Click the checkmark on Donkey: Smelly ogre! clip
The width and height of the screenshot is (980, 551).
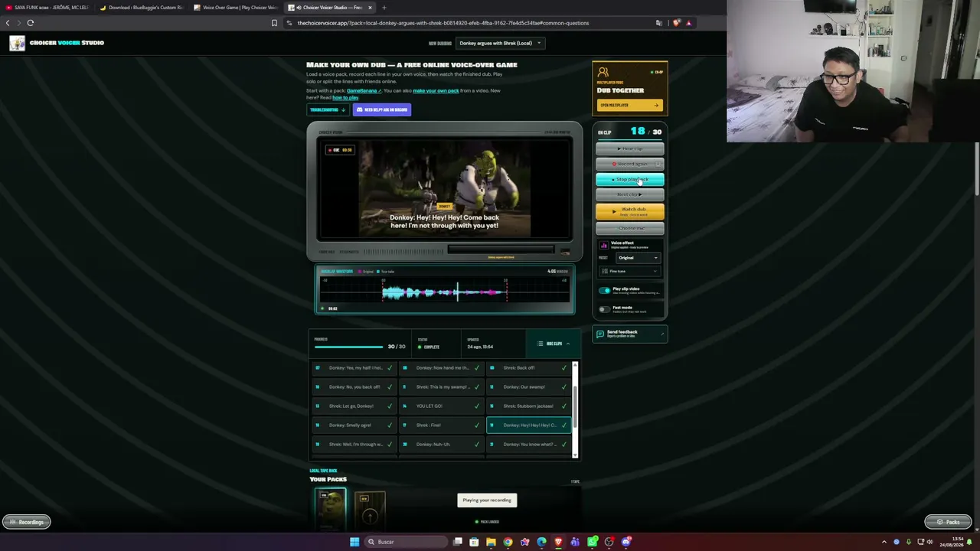click(x=390, y=425)
